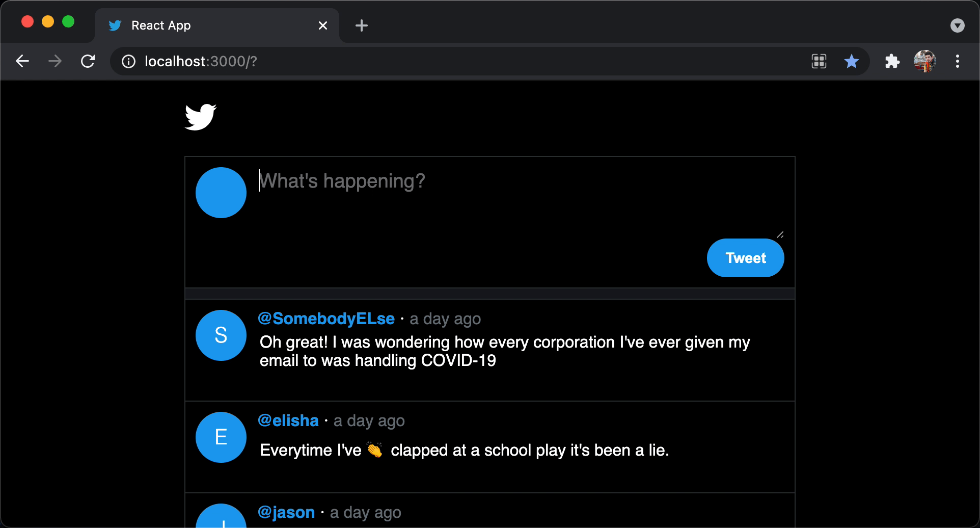
Task: Open the browser's three-dot menu
Action: coord(957,61)
